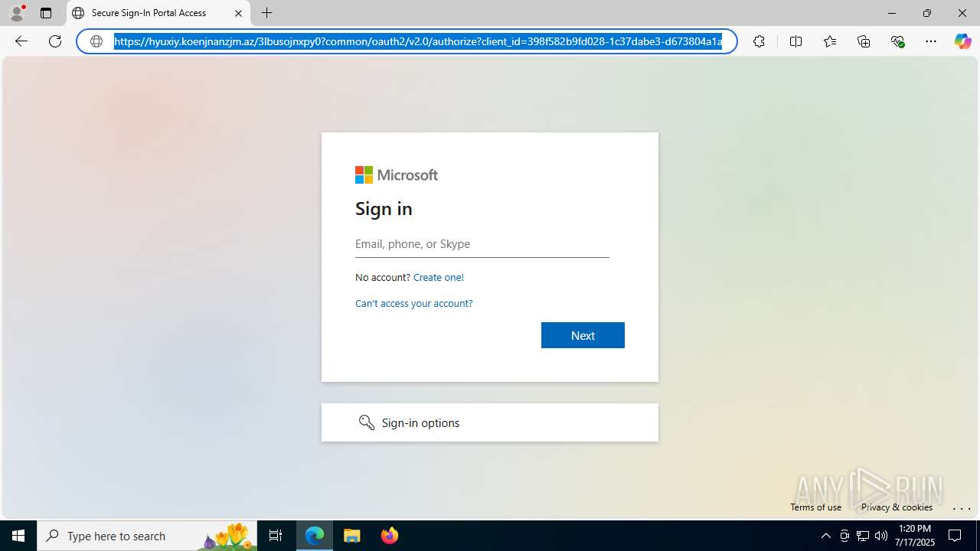Close the Secure Sign-In Portal tab
The height and width of the screenshot is (551, 980).
238,13
